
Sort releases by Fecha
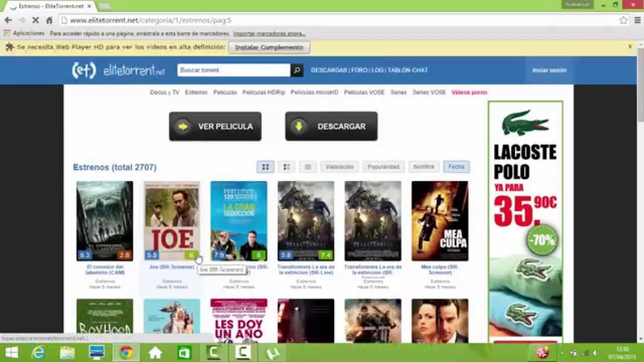click(x=456, y=167)
